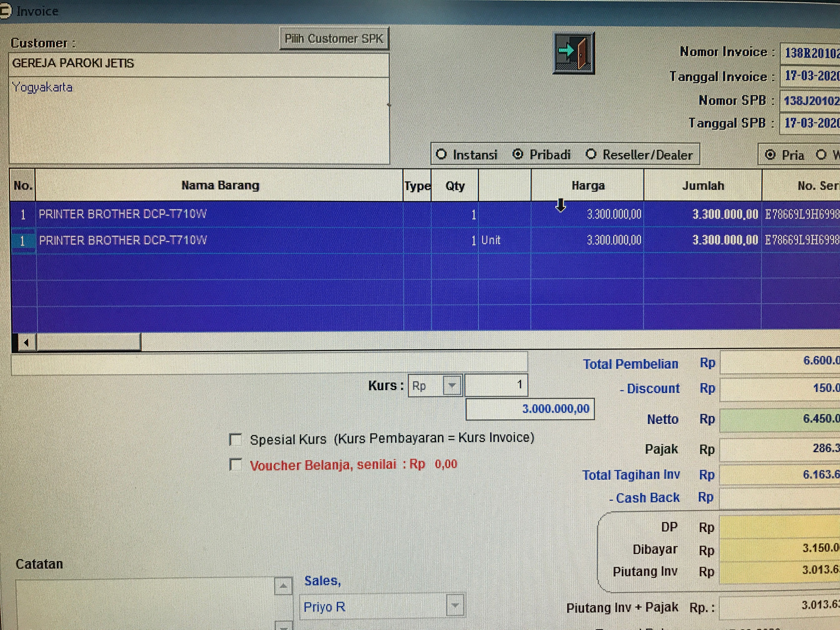Click the exit door icon
The image size is (840, 630).
573,53
